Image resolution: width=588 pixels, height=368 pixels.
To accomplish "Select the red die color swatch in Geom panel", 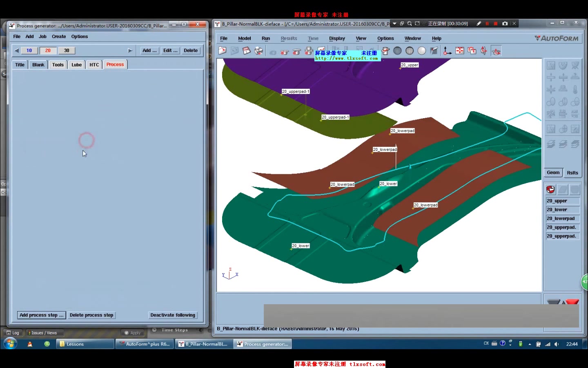I will (x=550, y=189).
